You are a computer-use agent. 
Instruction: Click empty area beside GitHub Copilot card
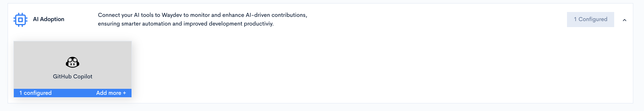click(375, 69)
